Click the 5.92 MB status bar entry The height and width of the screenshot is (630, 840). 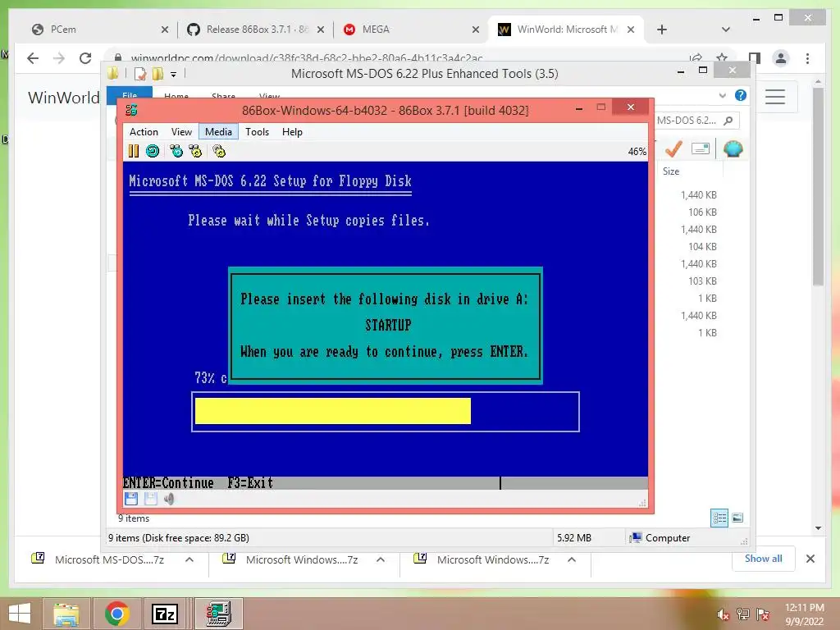(x=573, y=537)
